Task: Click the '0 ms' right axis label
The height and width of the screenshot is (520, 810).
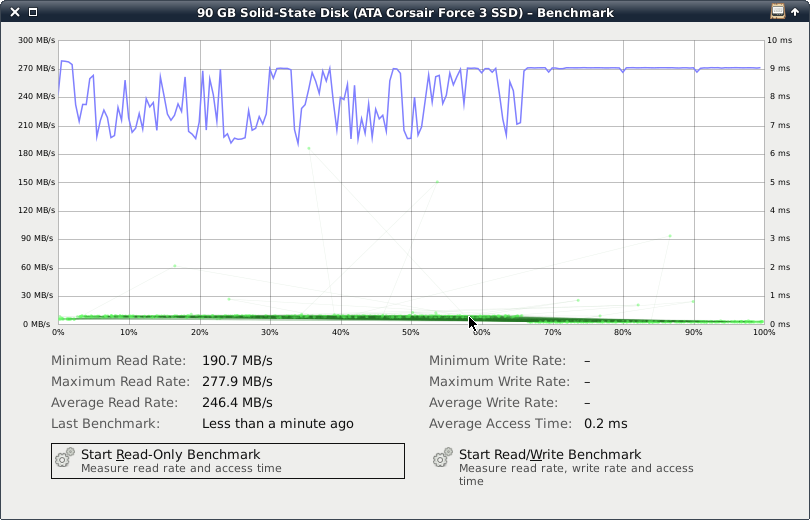Action: (x=779, y=324)
